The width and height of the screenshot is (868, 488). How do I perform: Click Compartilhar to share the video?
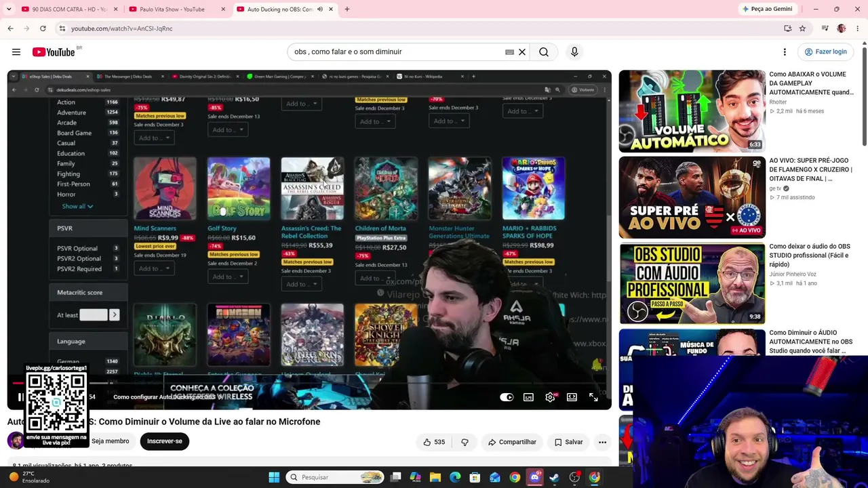pyautogui.click(x=512, y=442)
